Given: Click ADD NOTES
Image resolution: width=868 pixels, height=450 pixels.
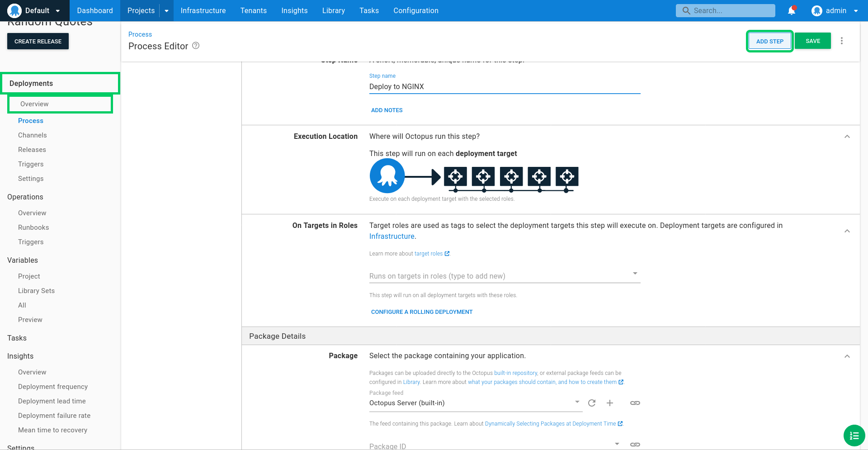Looking at the screenshot, I should [387, 110].
